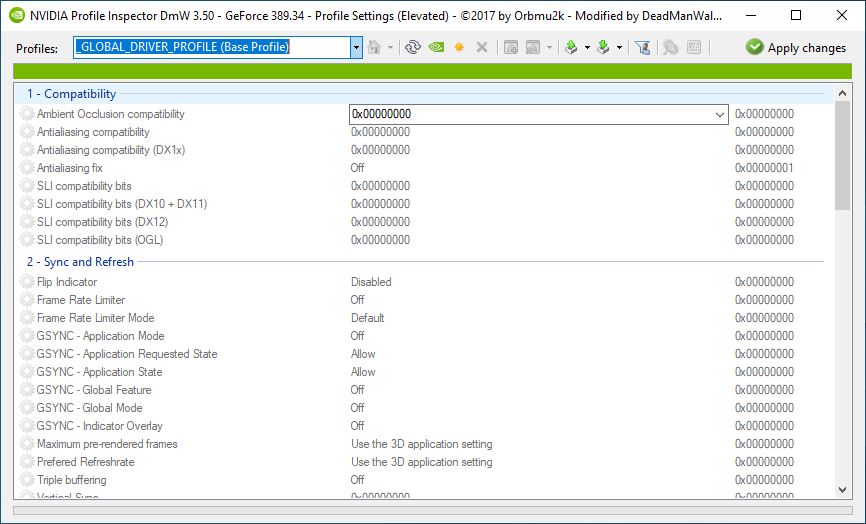Select the Antialiasing compatibility (DX1x) row
Image resolution: width=866 pixels, height=524 pixels.
tap(424, 150)
